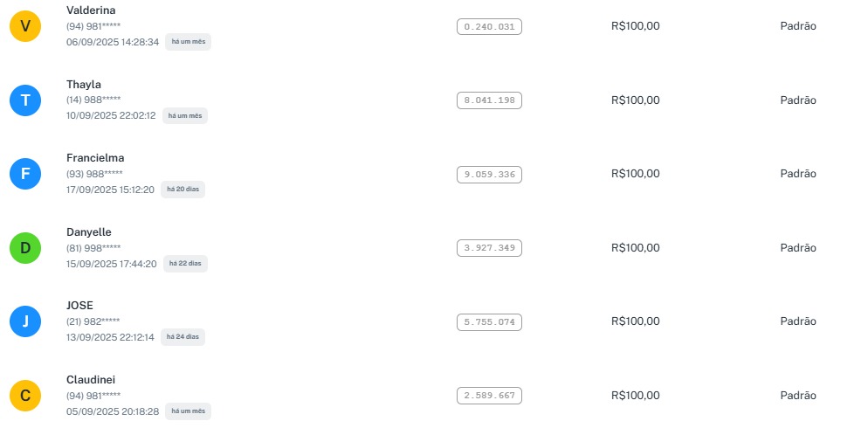The height and width of the screenshot is (428, 868).
Task: Click JOSE's blue J avatar
Action: [25, 321]
